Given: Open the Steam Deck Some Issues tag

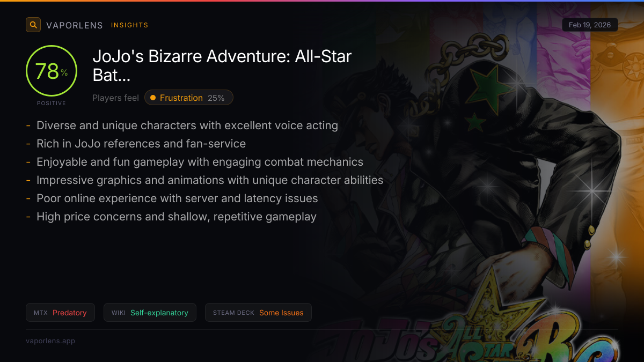Looking at the screenshot, I should tap(258, 313).
